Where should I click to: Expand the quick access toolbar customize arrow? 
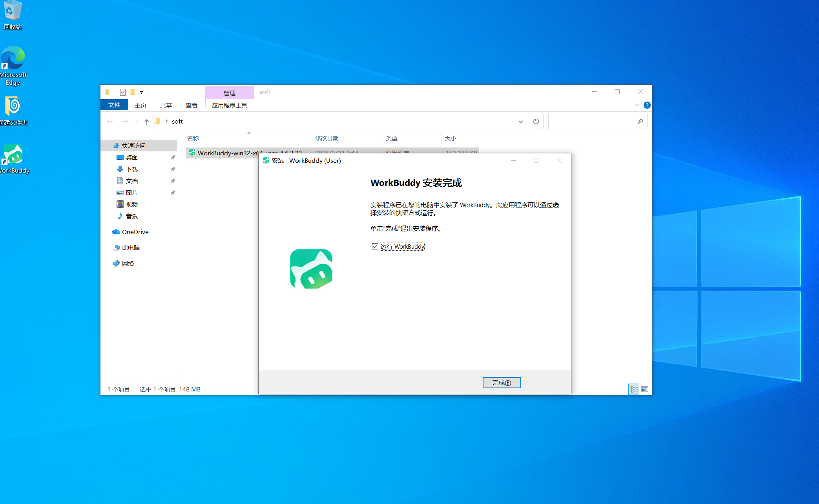pos(142,93)
